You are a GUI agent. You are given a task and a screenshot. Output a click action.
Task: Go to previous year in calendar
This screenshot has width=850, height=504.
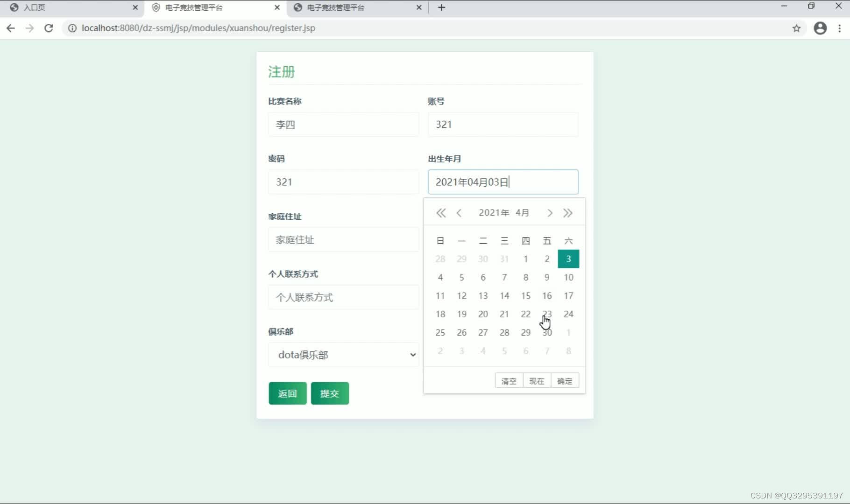[441, 213]
